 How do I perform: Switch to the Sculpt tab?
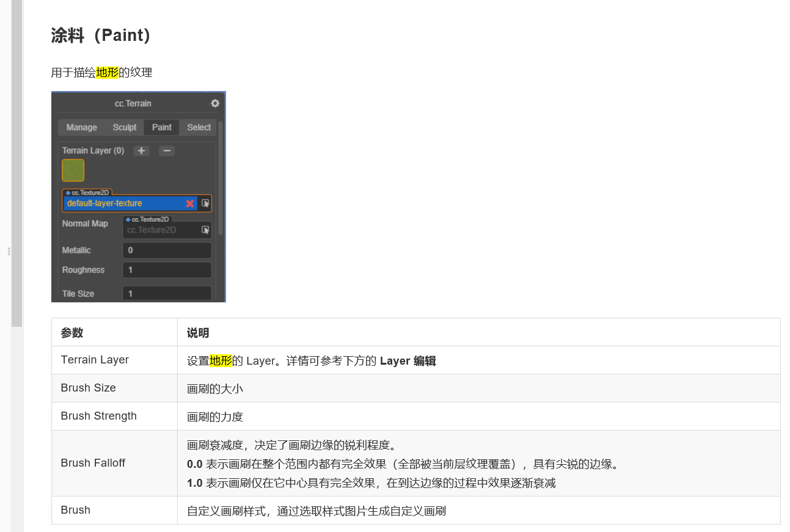tap(125, 127)
